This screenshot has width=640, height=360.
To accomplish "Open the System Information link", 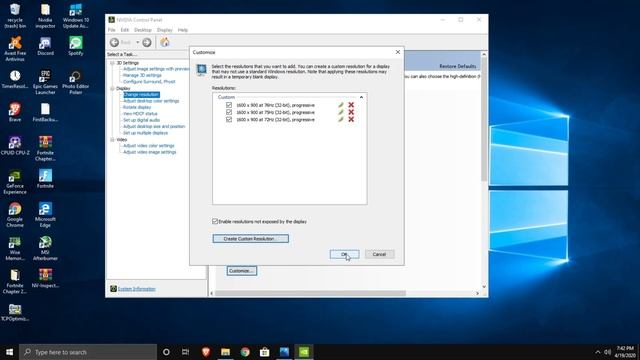I will (136, 289).
